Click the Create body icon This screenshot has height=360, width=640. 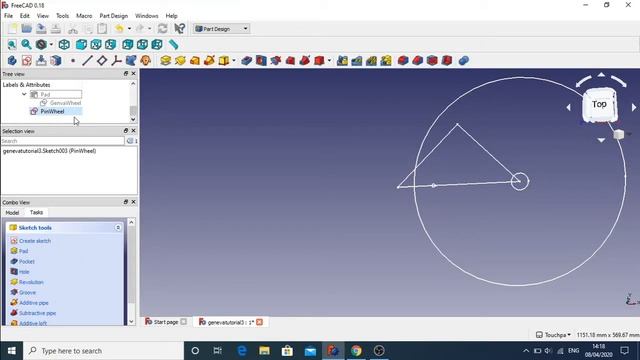pos(12,61)
